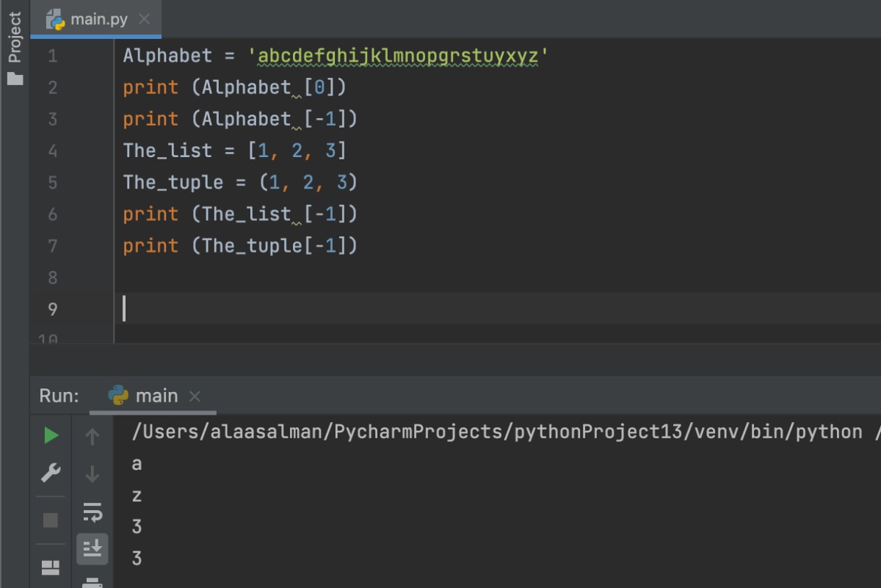
Task: Click the The_tuple assignment on line 5
Action: 239,182
